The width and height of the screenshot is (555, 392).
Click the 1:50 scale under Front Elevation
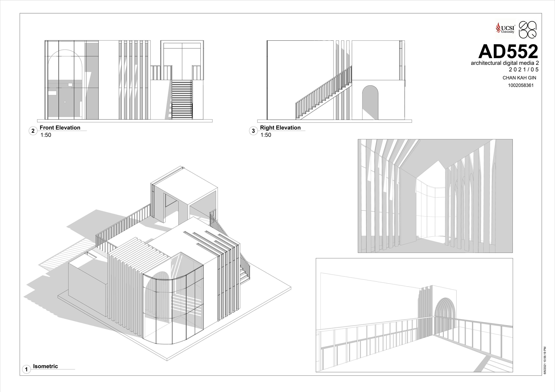click(x=46, y=135)
